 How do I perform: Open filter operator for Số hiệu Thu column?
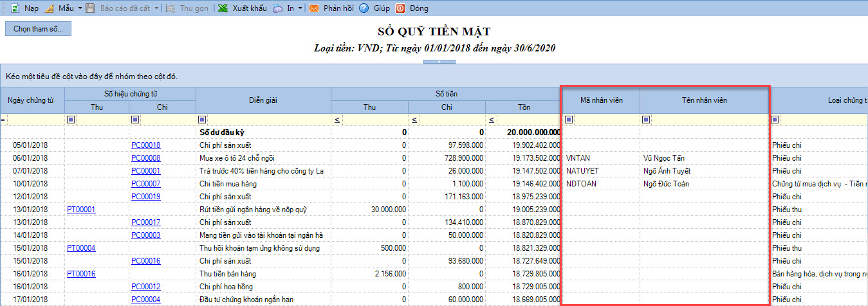pyautogui.click(x=70, y=119)
